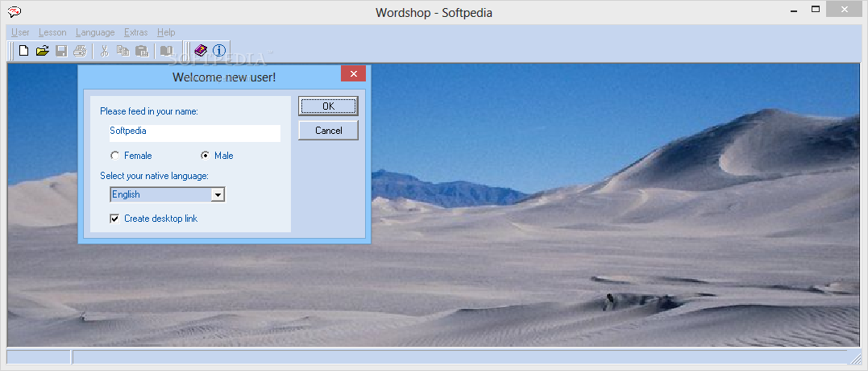Select the Female radio button
The width and height of the screenshot is (868, 371).
(x=114, y=156)
